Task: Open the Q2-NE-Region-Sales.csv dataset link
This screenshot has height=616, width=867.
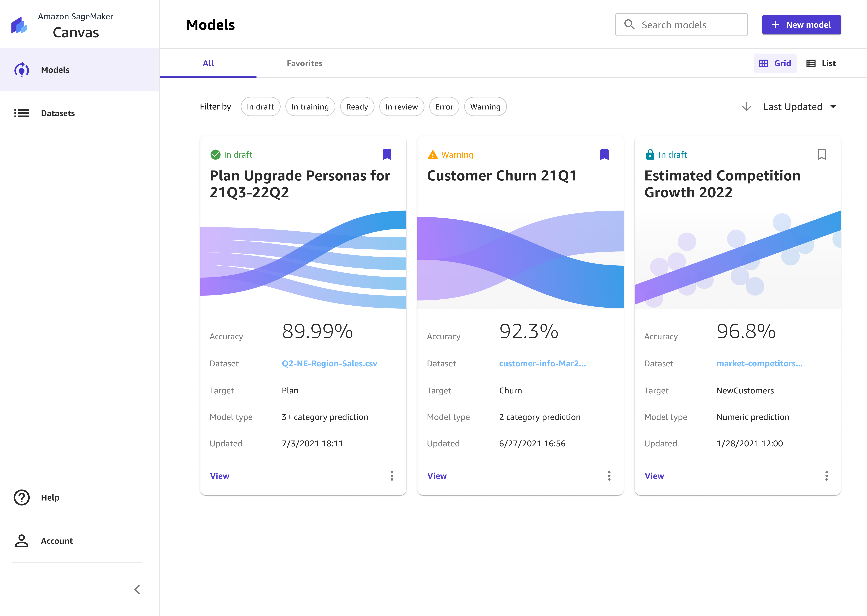Action: click(329, 363)
